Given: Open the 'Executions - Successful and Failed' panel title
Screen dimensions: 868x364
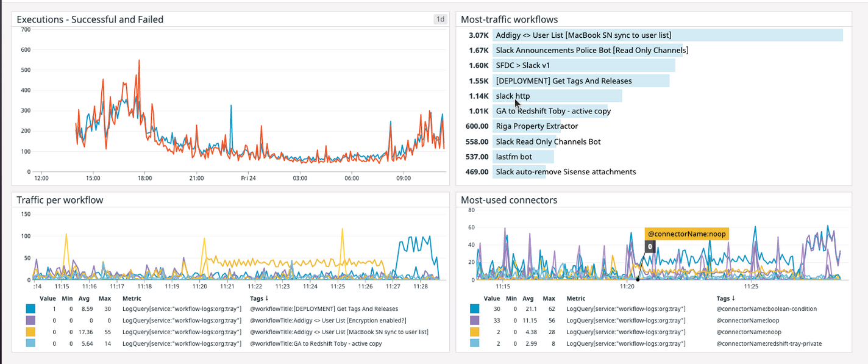Looking at the screenshot, I should click(x=89, y=19).
